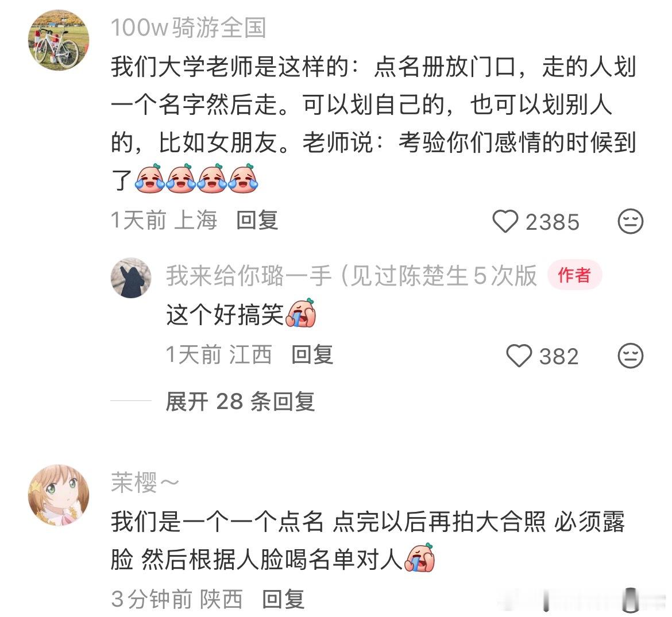Screen dimensions: 672x617
Task: Reply to 茉樱~'s comment from 陕西
Action: pyautogui.click(x=283, y=599)
